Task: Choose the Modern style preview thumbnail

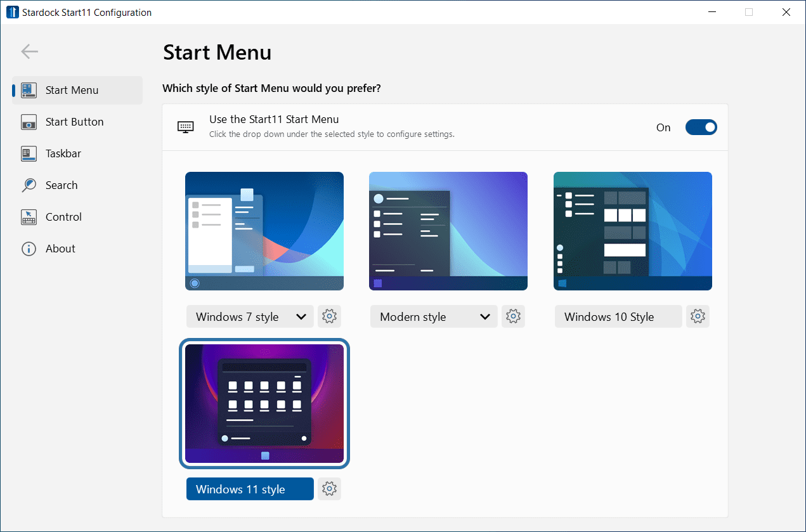Action: (448, 231)
